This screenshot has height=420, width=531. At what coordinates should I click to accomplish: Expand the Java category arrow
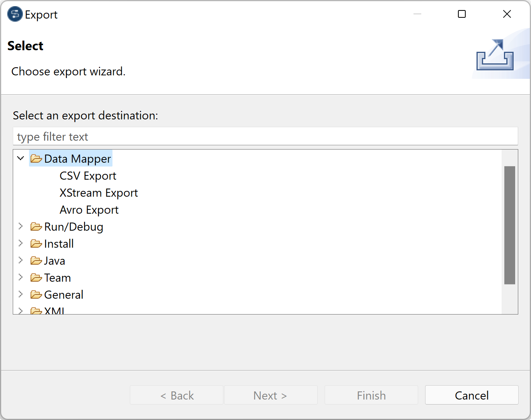(x=21, y=260)
